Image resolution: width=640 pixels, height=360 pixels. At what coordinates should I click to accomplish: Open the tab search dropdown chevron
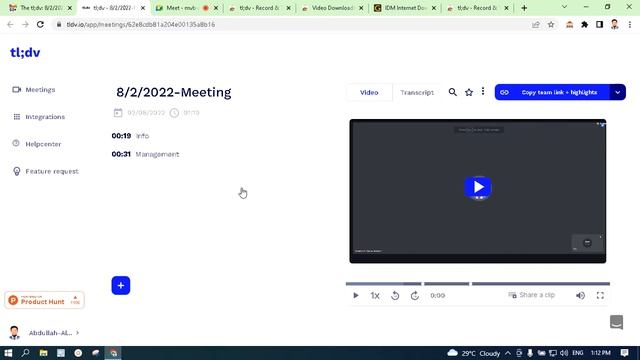pyautogui.click(x=564, y=7)
